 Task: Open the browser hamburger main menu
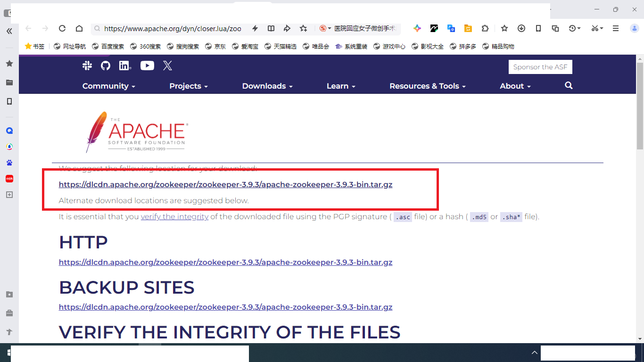pyautogui.click(x=616, y=28)
